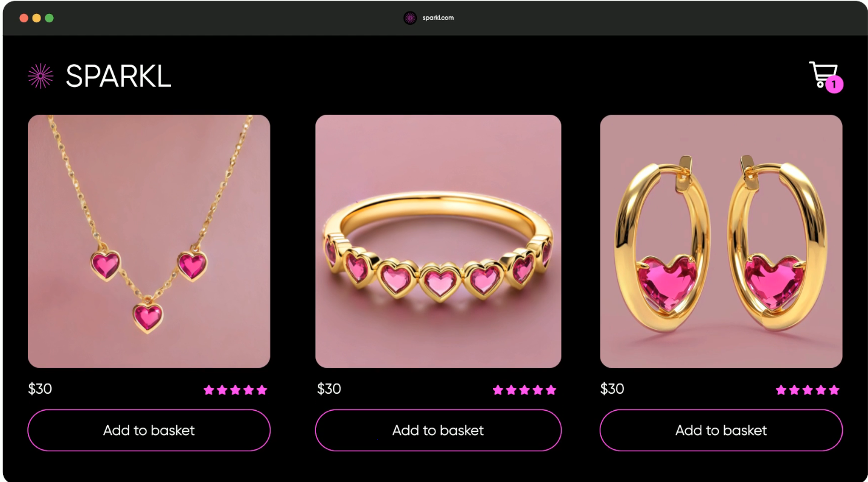
Task: Add the hoop earrings to basket
Action: 721,430
